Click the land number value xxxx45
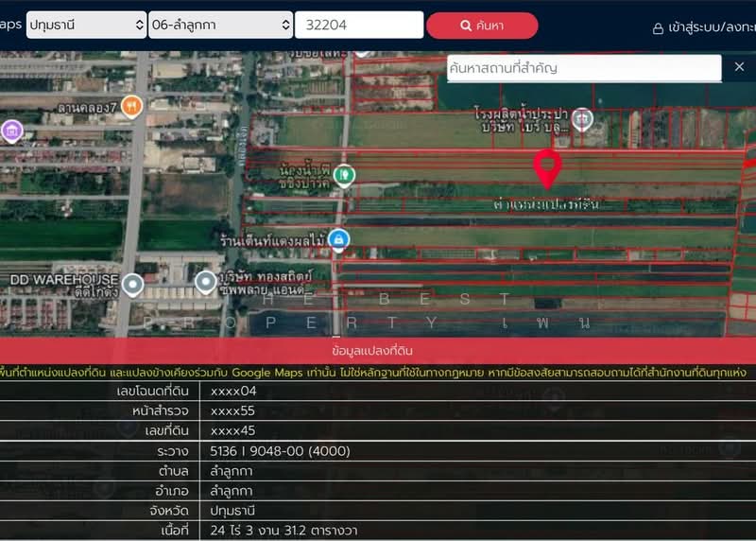This screenshot has height=541, width=756. coord(232,430)
